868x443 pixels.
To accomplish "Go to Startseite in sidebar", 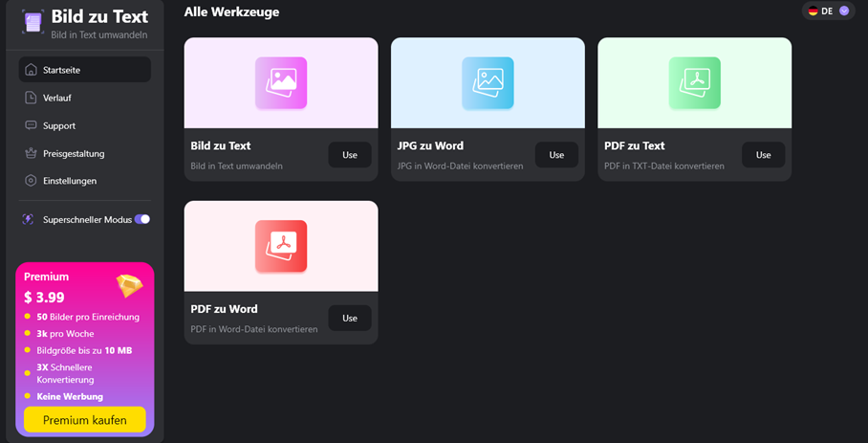I will 84,70.
